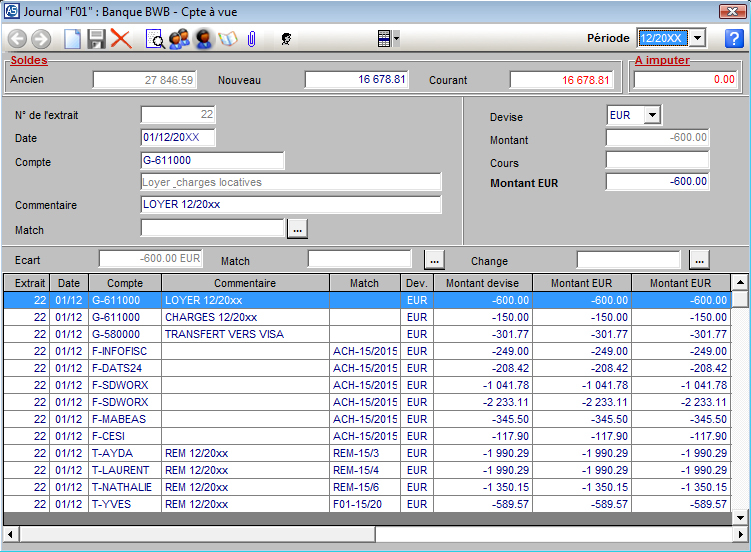Click the vertical scrollbar down arrow
Image resolution: width=751 pixels, height=552 pixels.
[x=740, y=517]
